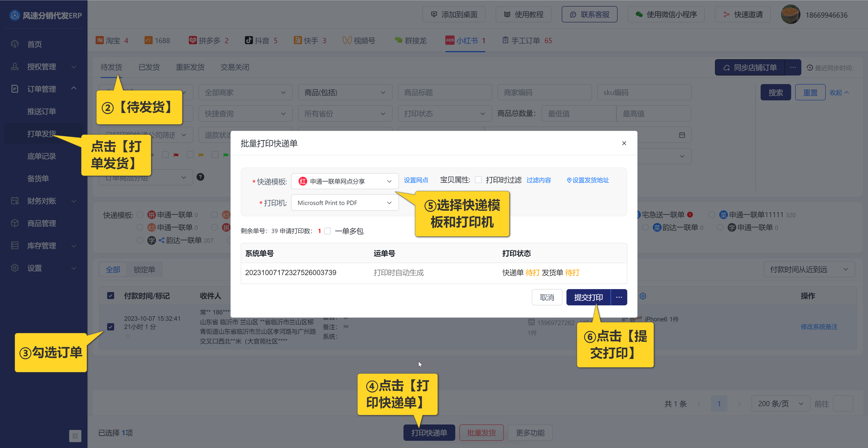Click the 设置网点 link
The width and height of the screenshot is (868, 448).
tap(416, 180)
